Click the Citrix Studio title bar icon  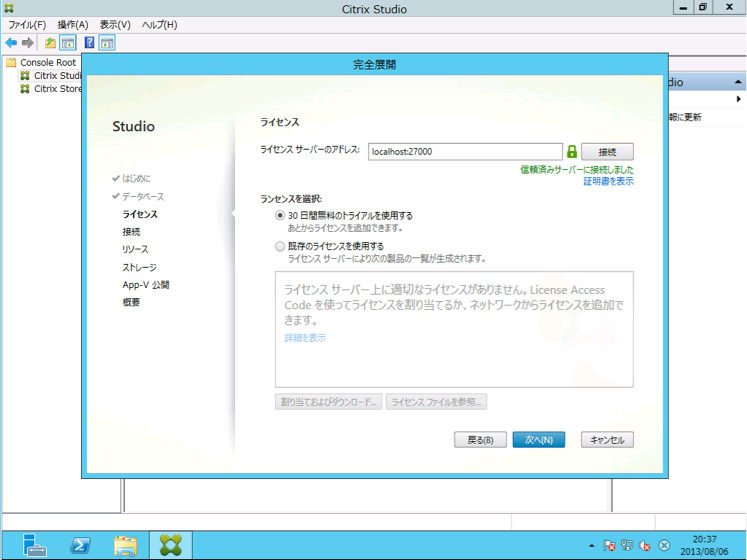(9, 8)
